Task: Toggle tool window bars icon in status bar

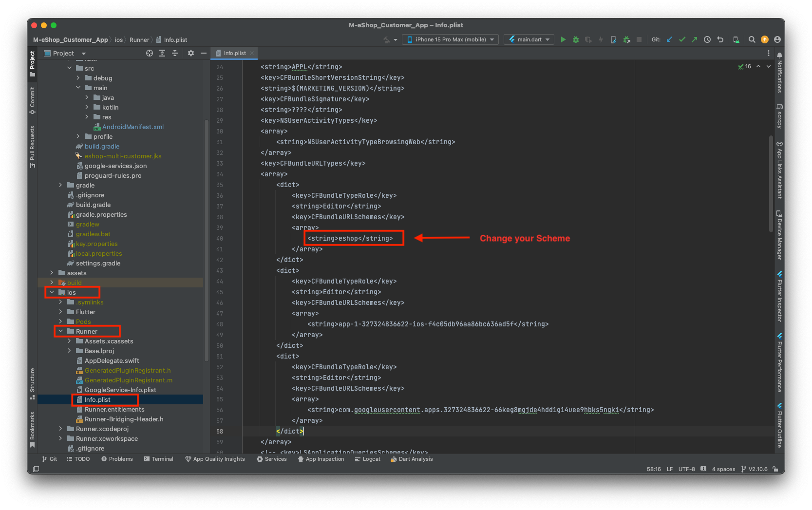Action: [36, 469]
